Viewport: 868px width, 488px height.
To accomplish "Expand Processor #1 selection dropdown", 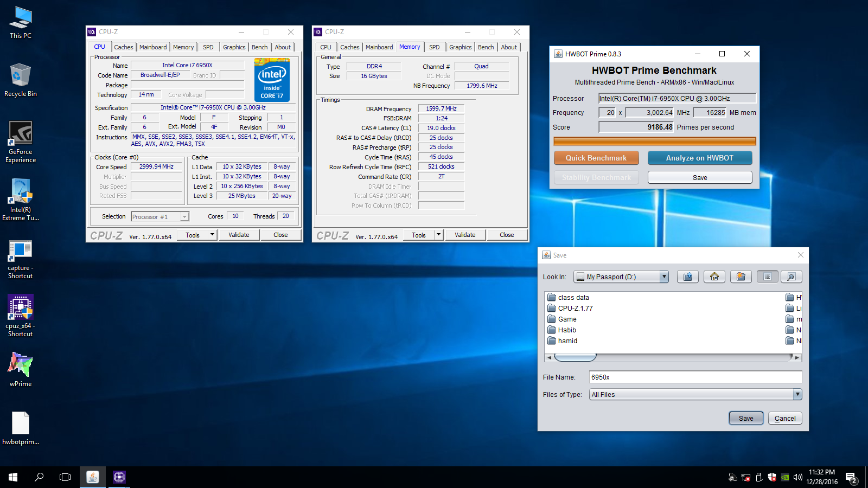I will [184, 217].
